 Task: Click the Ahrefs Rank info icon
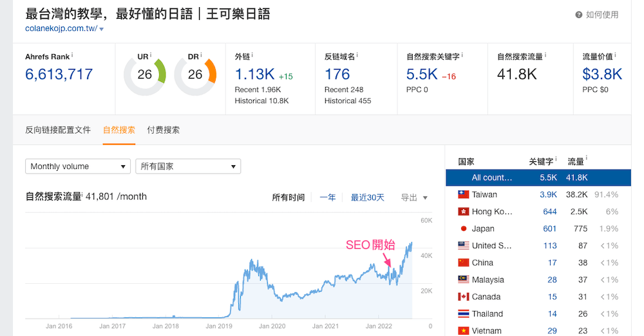(x=72, y=54)
